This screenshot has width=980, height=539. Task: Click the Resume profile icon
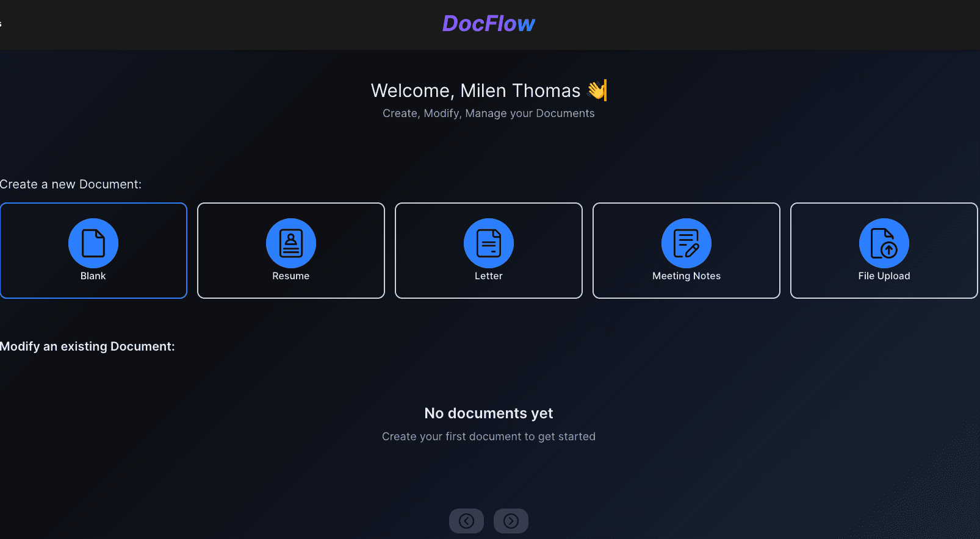click(x=291, y=243)
